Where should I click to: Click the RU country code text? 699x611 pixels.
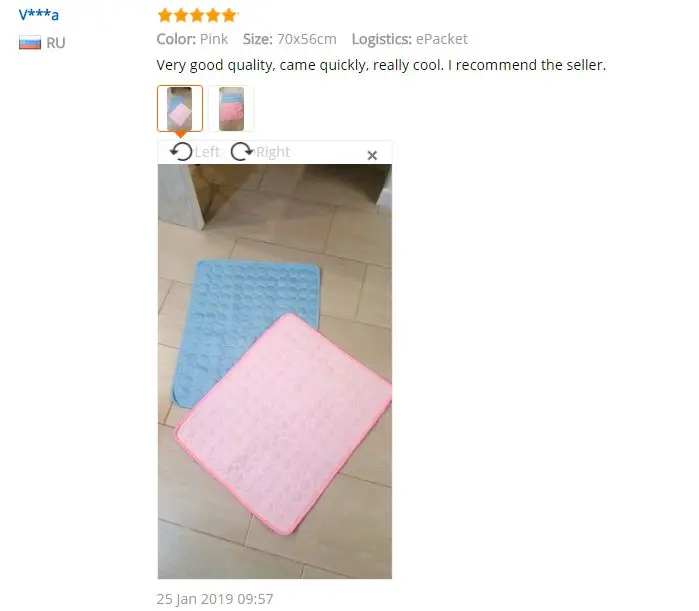coord(56,43)
